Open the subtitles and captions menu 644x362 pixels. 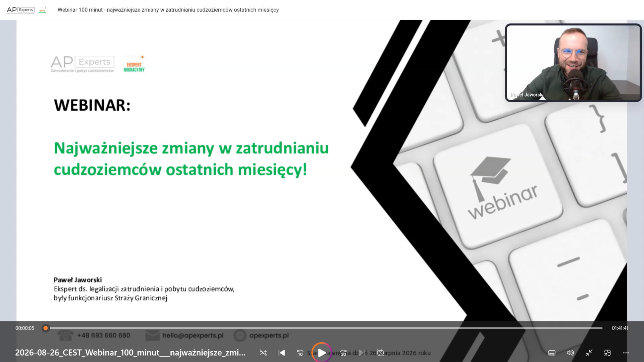coord(552,353)
